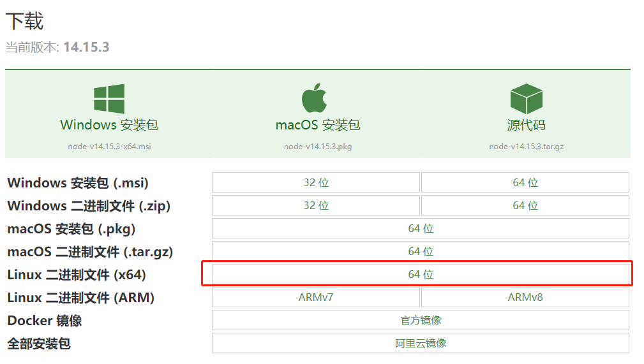Open the 官方镜像 Docker image link
This screenshot has height=364, width=644.
click(421, 321)
